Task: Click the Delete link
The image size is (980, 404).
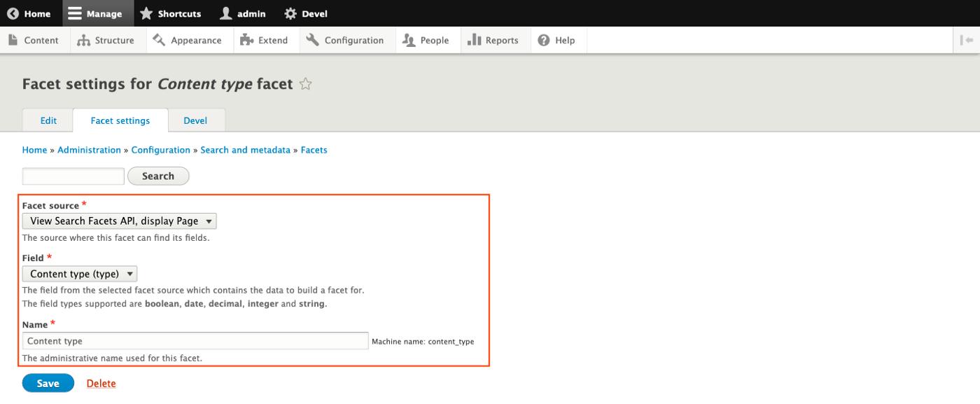Action: 101,383
